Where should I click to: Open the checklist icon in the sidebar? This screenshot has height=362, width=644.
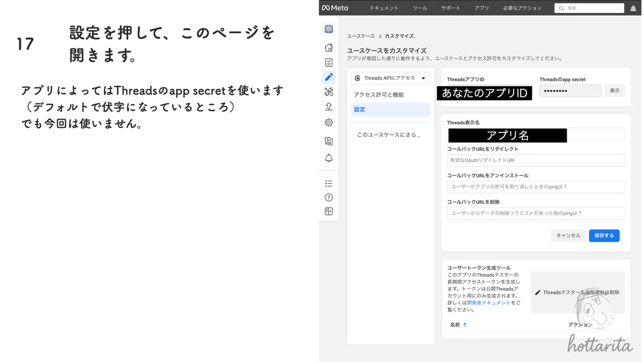(329, 63)
